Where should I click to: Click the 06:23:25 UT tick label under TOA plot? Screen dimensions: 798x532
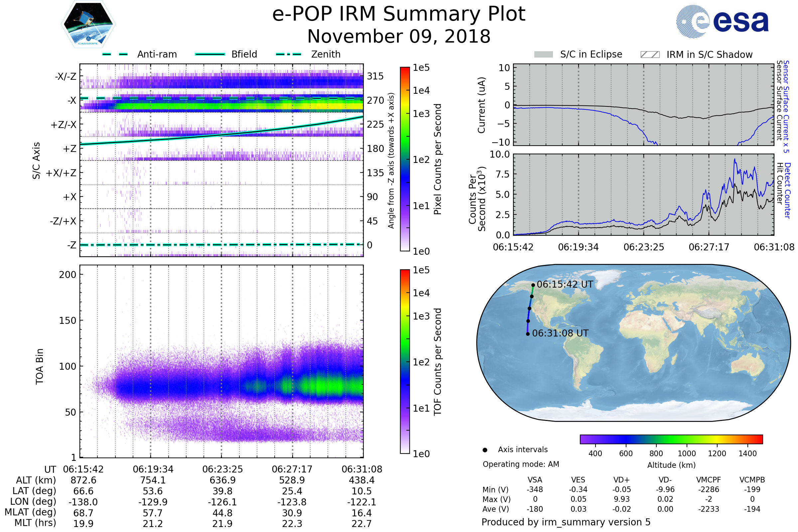(222, 469)
